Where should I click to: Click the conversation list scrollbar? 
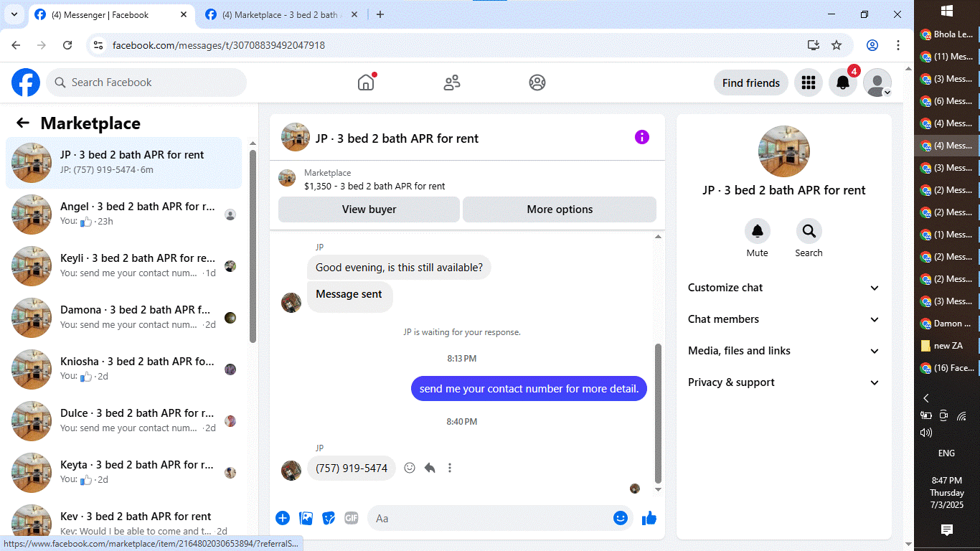click(x=253, y=245)
